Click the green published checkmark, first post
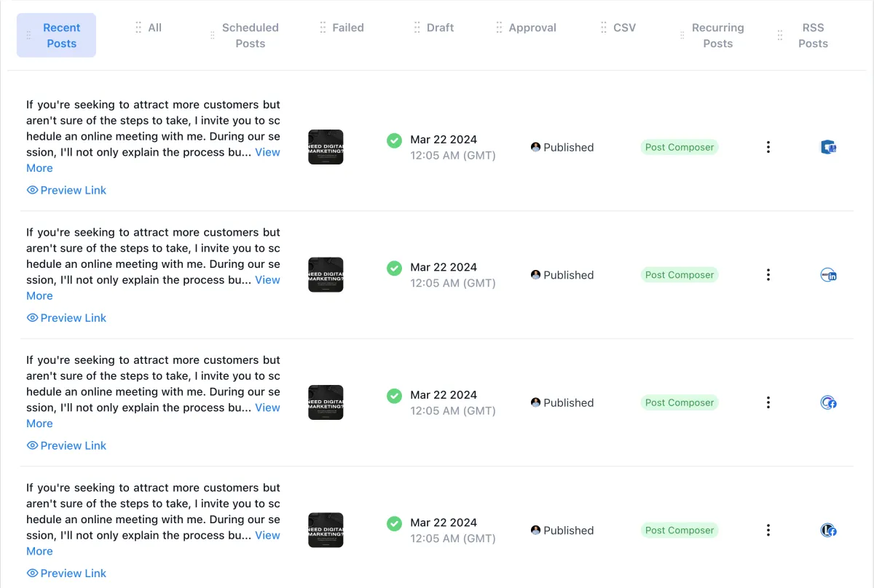874x588 pixels. pyautogui.click(x=394, y=140)
